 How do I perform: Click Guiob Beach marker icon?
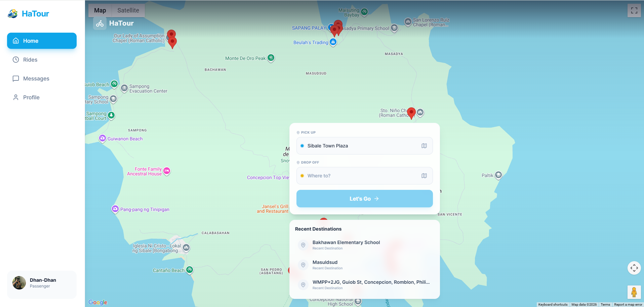tap(114, 84)
